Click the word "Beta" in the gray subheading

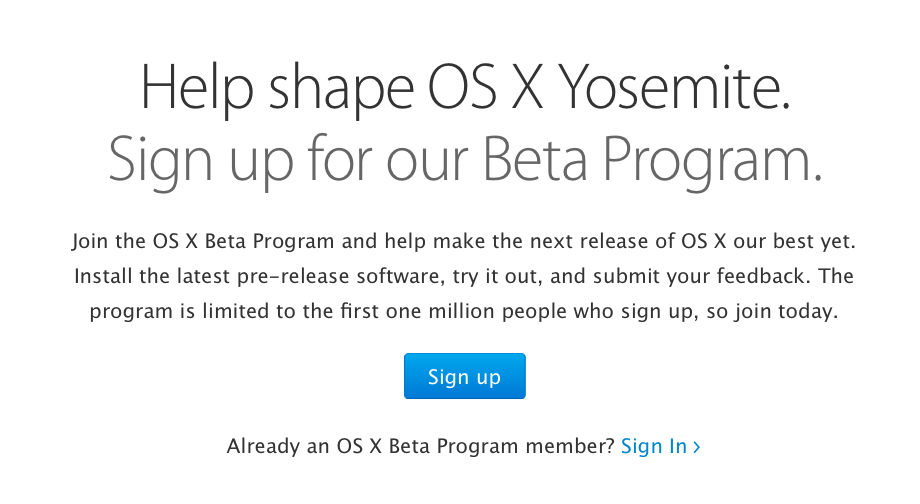pos(535,158)
